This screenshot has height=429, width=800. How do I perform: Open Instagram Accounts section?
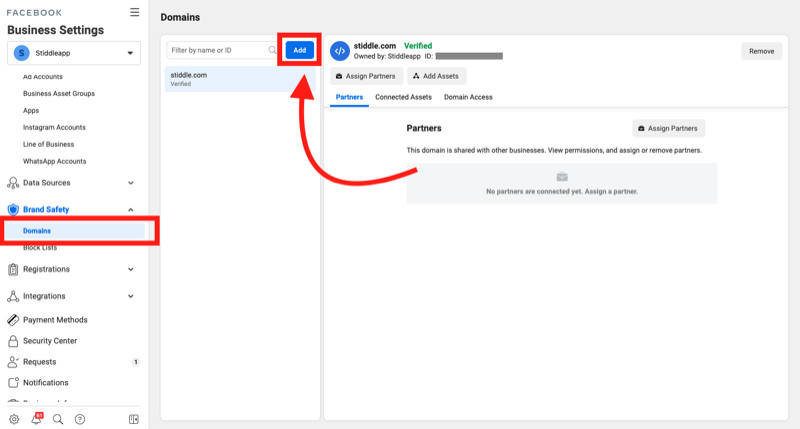(54, 127)
